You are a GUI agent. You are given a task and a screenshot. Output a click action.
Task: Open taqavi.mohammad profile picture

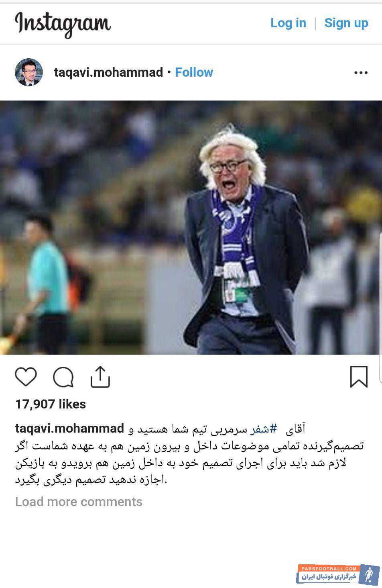[x=29, y=72]
